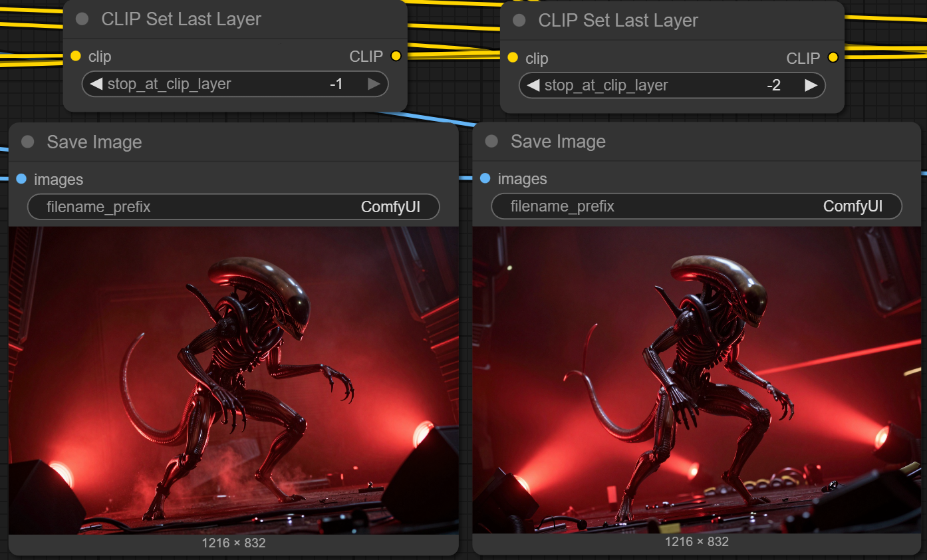The height and width of the screenshot is (560, 927).
Task: Click the 1216 × 832 label under right image
Action: coord(697,542)
